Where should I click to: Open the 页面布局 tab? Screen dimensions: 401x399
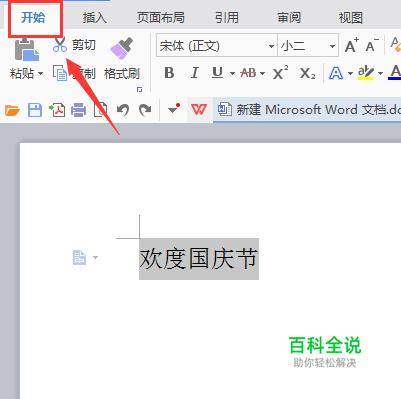[x=161, y=18]
